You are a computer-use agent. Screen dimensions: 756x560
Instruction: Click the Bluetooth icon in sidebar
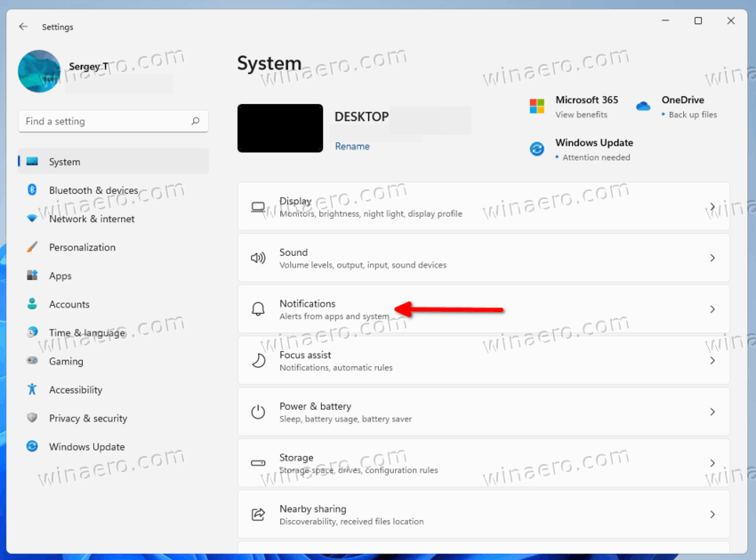[32, 190]
